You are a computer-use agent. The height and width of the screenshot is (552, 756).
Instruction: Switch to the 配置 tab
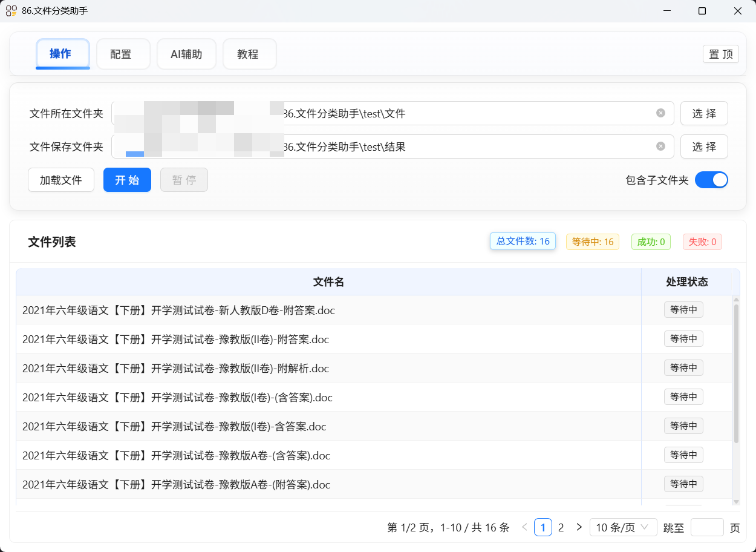tap(123, 54)
